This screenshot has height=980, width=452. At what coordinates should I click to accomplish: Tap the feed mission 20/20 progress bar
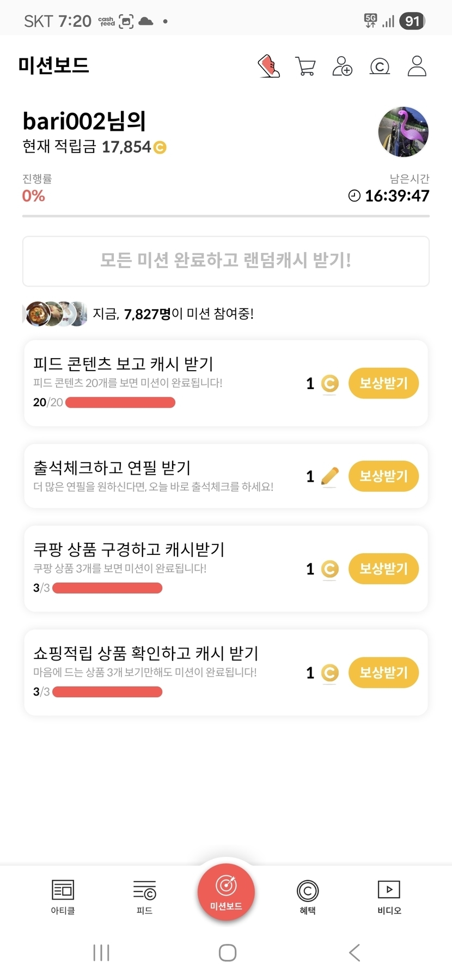pos(120,403)
